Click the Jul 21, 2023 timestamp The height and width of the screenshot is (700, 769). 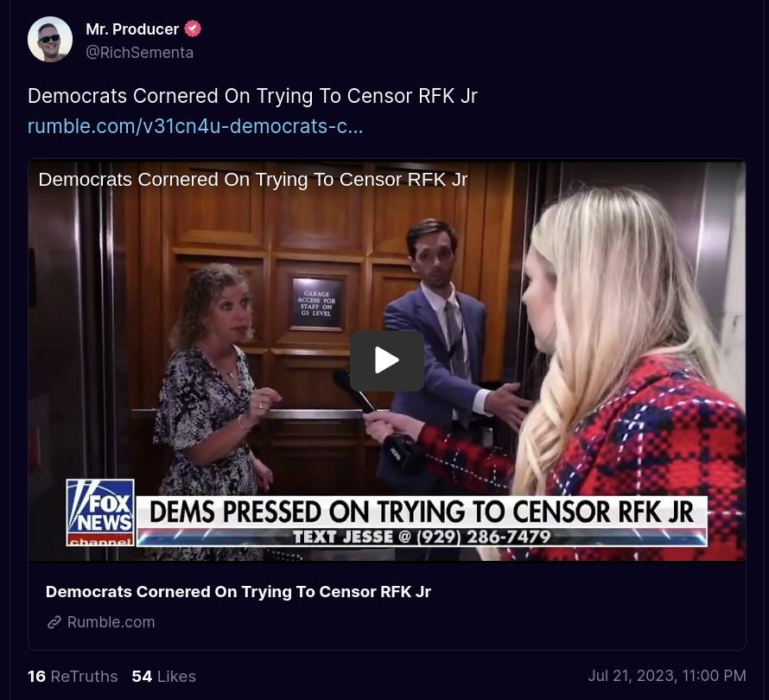pos(667,676)
